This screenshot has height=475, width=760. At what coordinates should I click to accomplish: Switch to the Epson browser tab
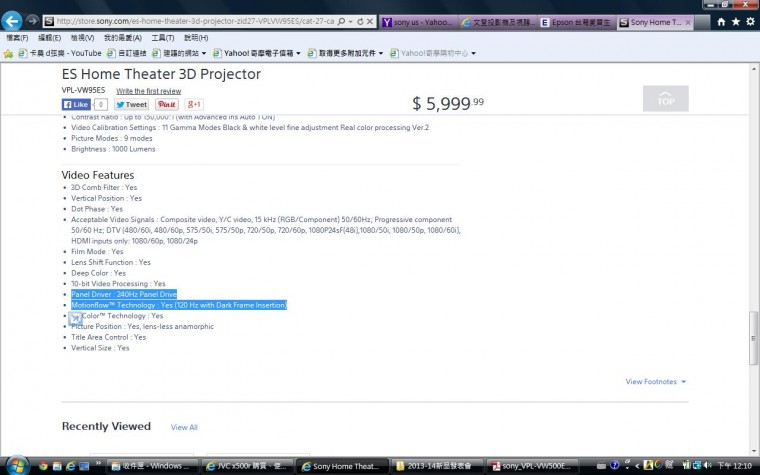pos(573,21)
